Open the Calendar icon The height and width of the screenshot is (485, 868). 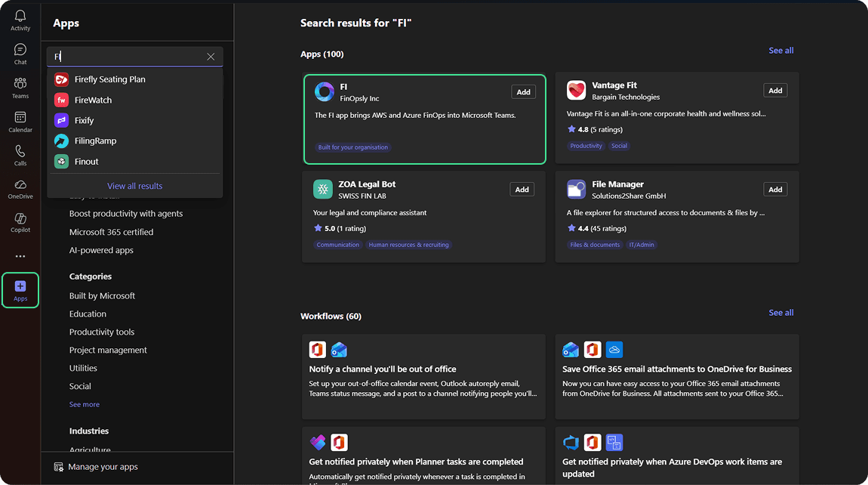[20, 117]
